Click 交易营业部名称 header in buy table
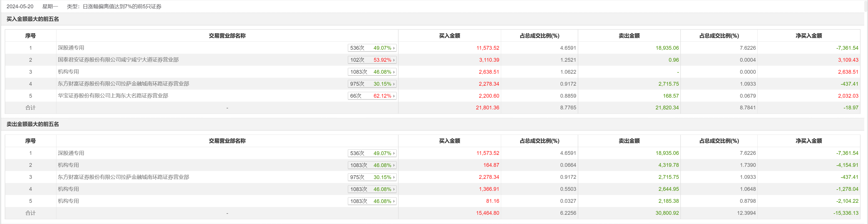Image resolution: width=868 pixels, height=224 pixels. point(227,36)
